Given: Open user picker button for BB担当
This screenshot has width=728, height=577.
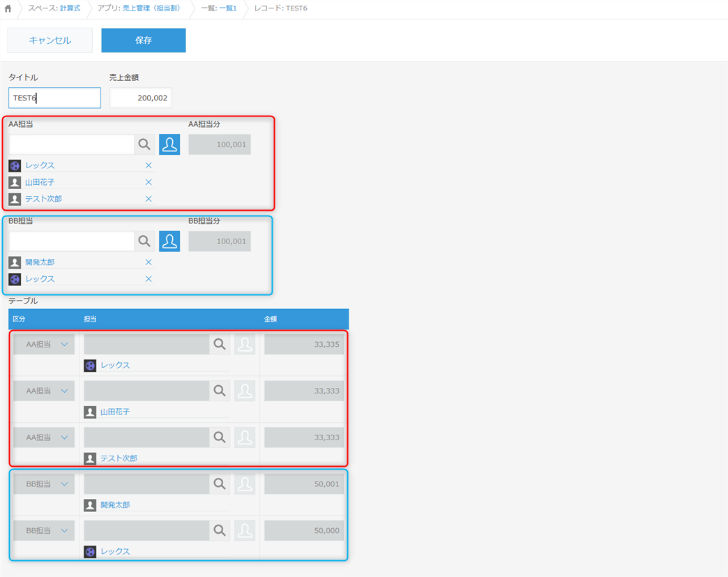Looking at the screenshot, I should point(169,241).
